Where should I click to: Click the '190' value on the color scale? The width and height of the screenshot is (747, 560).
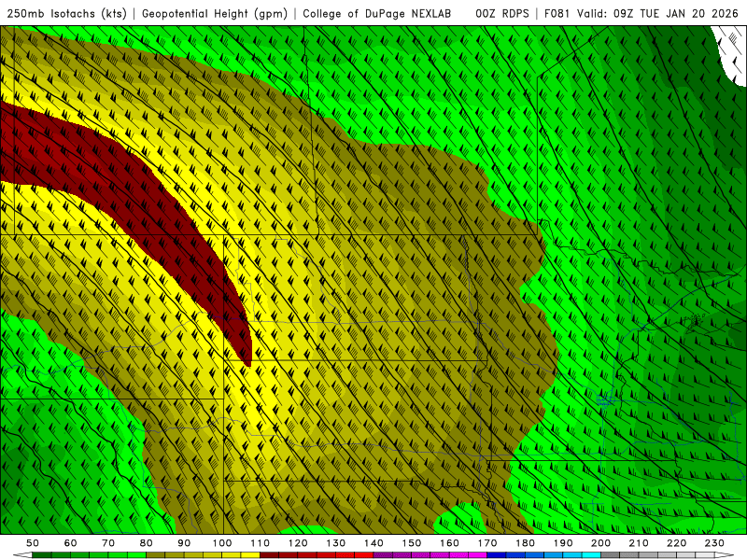click(563, 543)
